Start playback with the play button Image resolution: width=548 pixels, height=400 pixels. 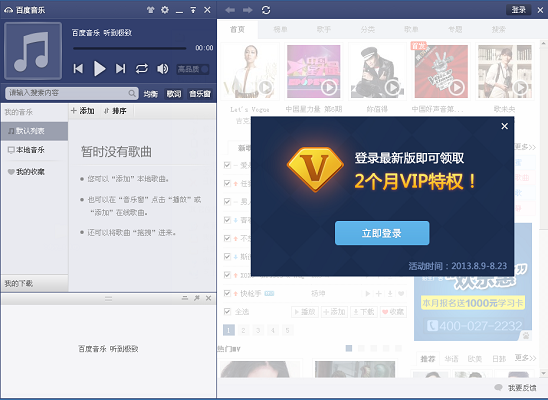(100, 68)
